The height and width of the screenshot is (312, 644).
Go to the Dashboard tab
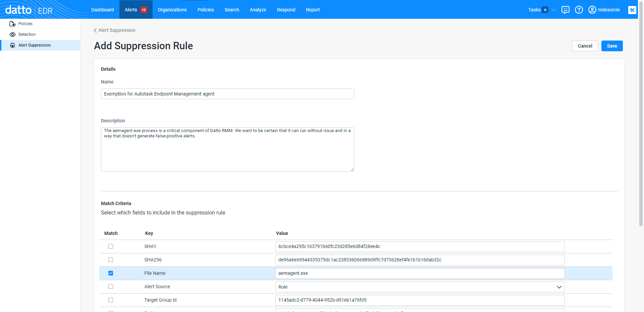pos(103,10)
